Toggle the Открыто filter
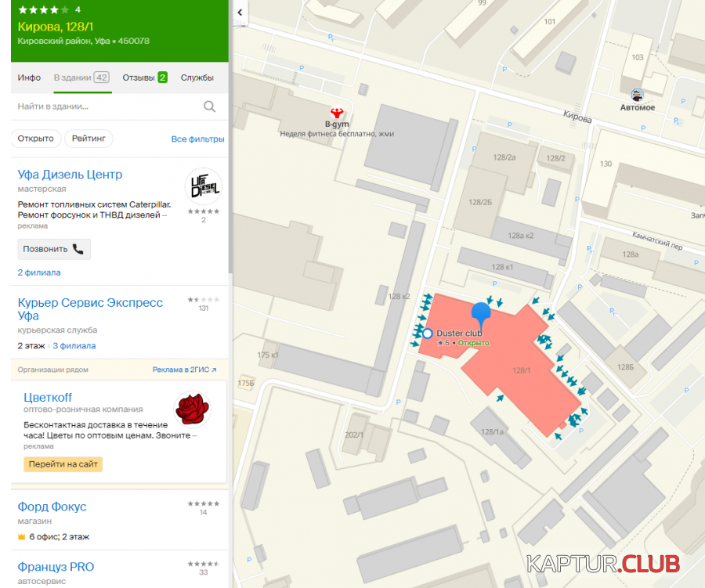Screen dimensions: 705x588 click(35, 139)
